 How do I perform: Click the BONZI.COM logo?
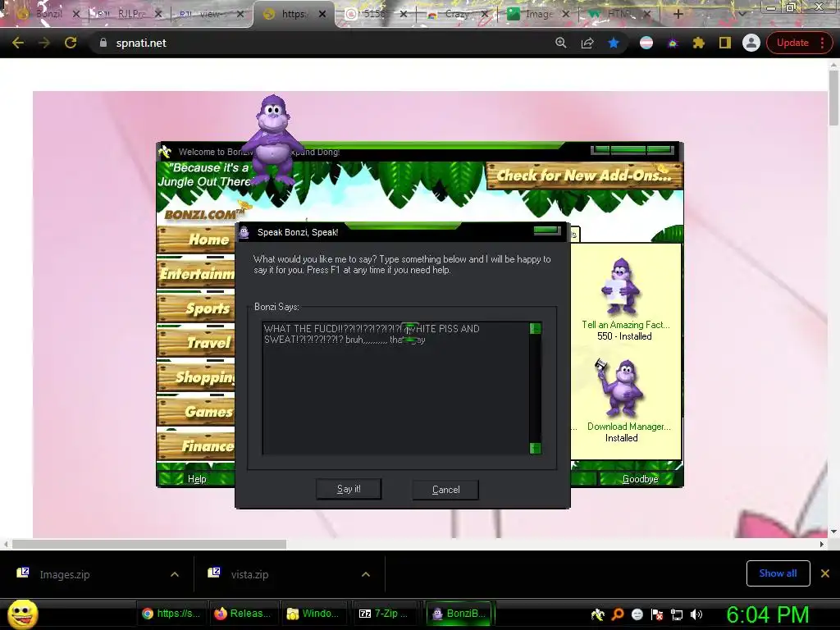[x=203, y=213]
